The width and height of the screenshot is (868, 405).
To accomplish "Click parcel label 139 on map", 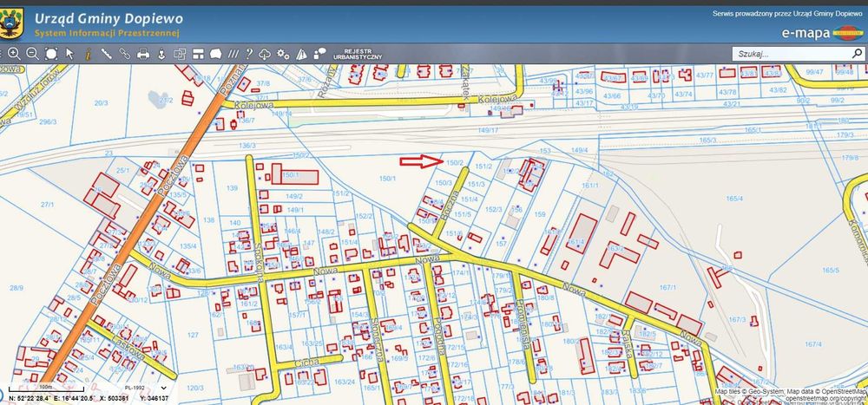I will click(x=232, y=188).
